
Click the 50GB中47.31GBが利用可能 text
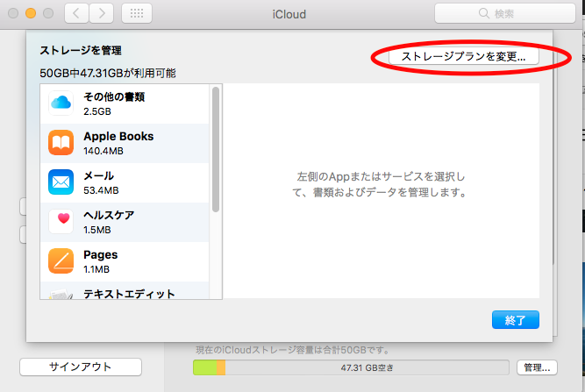pos(108,73)
